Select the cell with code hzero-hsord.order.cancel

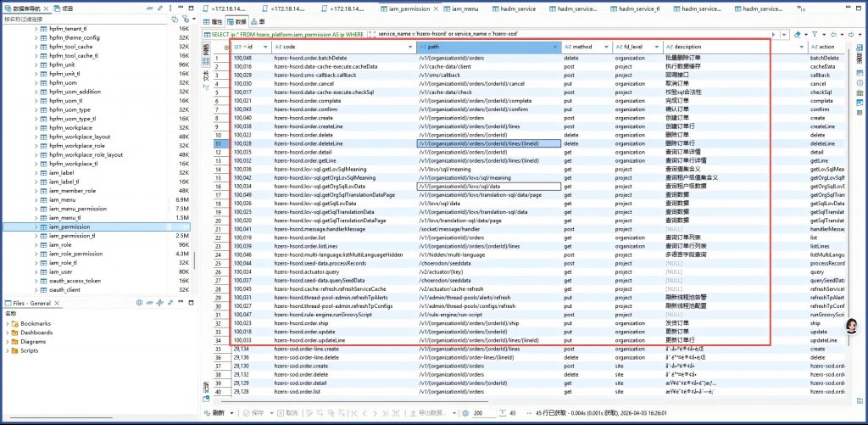tap(303, 84)
